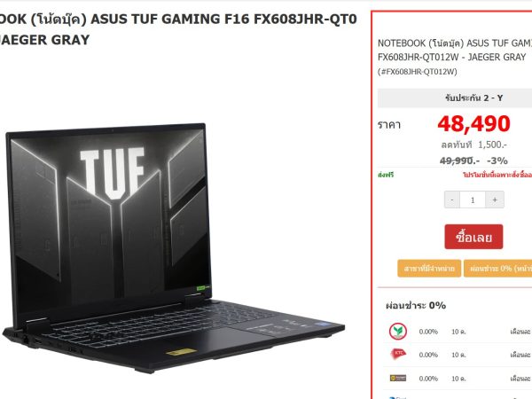532x399 pixels.
Task: Click the quantity input field showing 1
Action: click(x=473, y=199)
